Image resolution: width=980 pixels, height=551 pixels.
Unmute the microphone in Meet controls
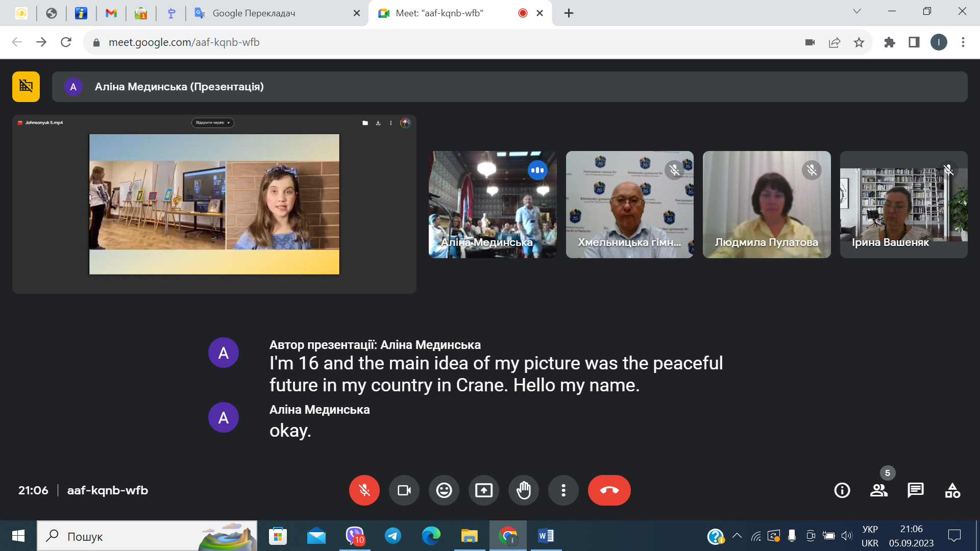coord(364,490)
